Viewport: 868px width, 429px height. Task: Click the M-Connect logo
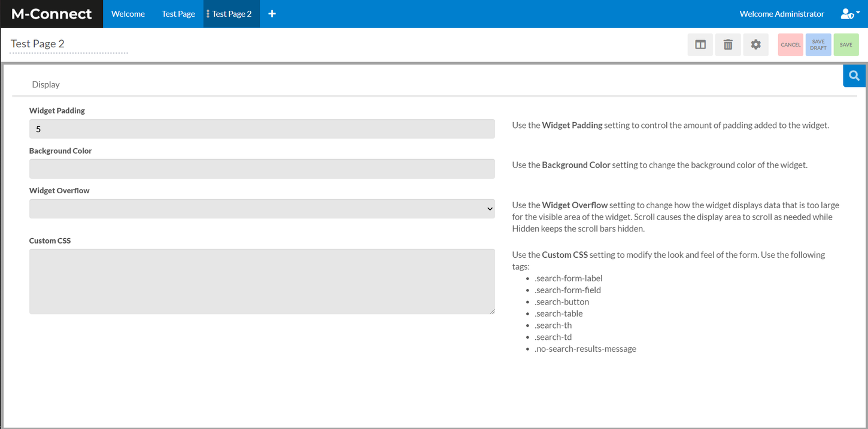pos(51,13)
